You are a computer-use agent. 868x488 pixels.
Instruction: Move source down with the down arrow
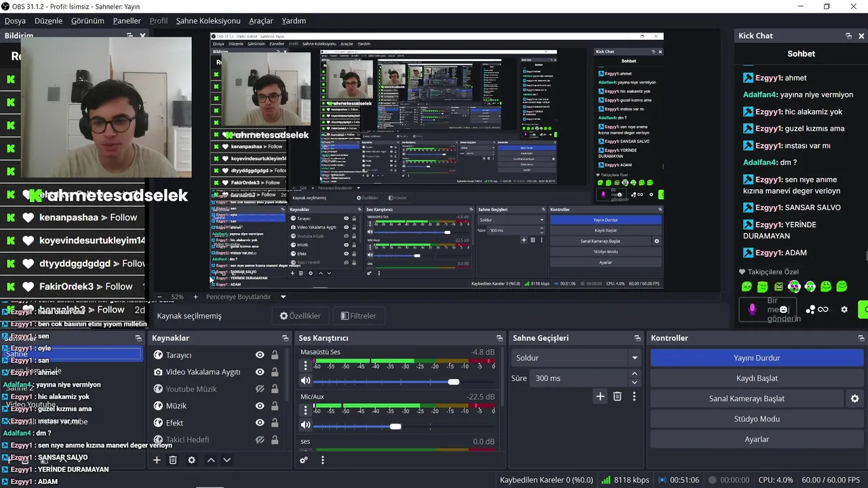point(227,460)
